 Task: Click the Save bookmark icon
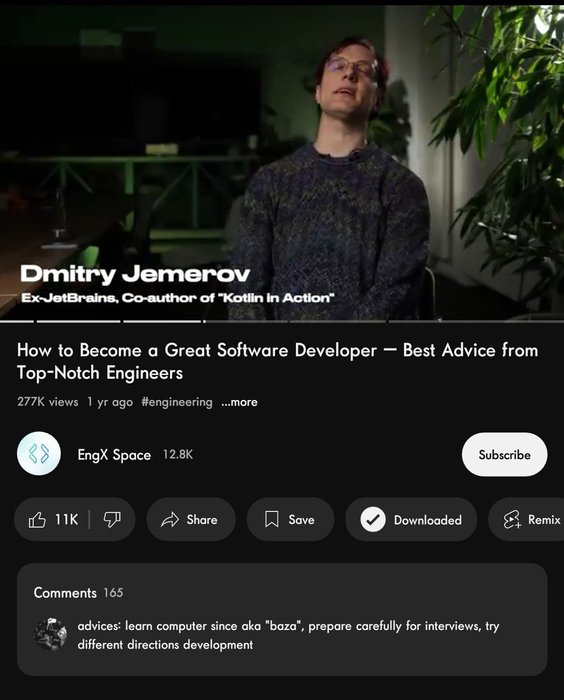(x=272, y=519)
